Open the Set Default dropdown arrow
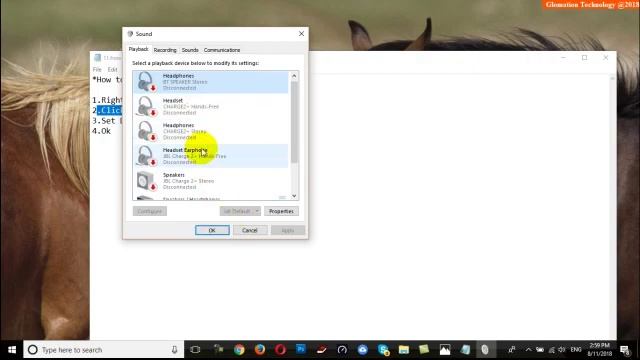This screenshot has height=360, width=640. [257, 211]
